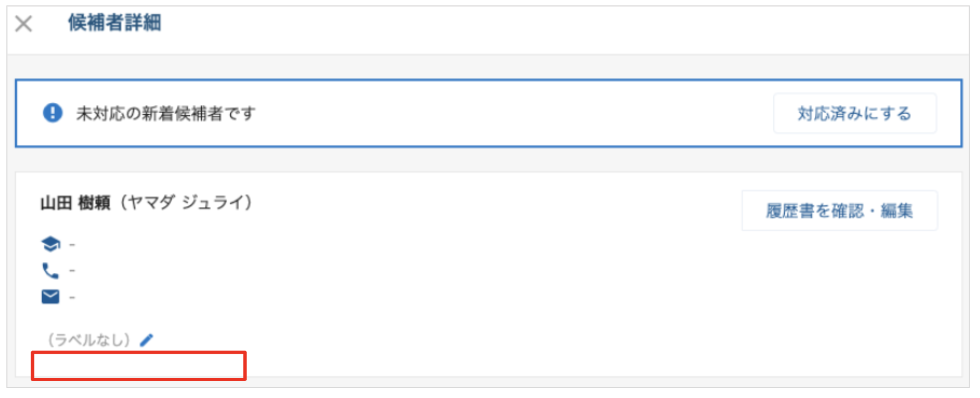Close the candidate details panel
Image resolution: width=980 pixels, height=398 pixels.
[x=24, y=24]
